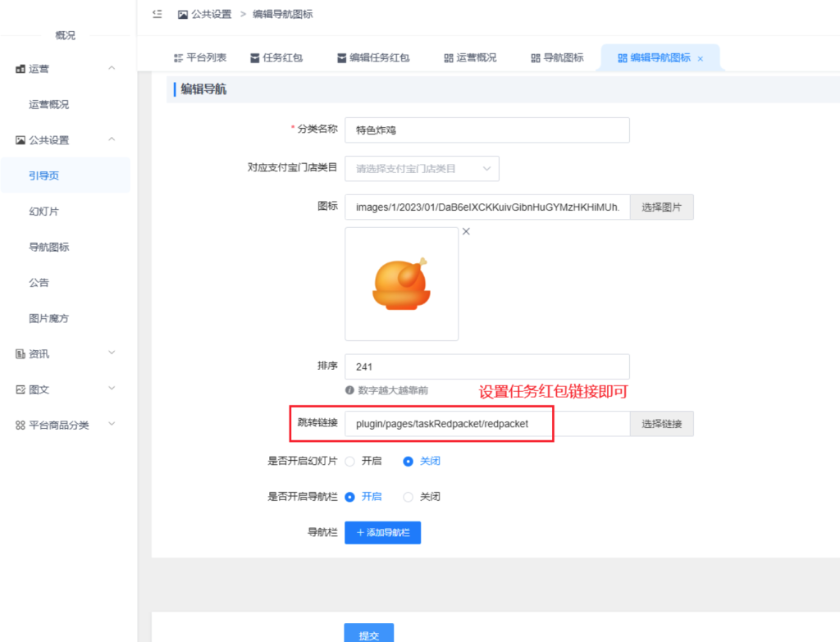This screenshot has width=840, height=642.
Task: Click the sidebar collapse icon in header
Action: (157, 14)
